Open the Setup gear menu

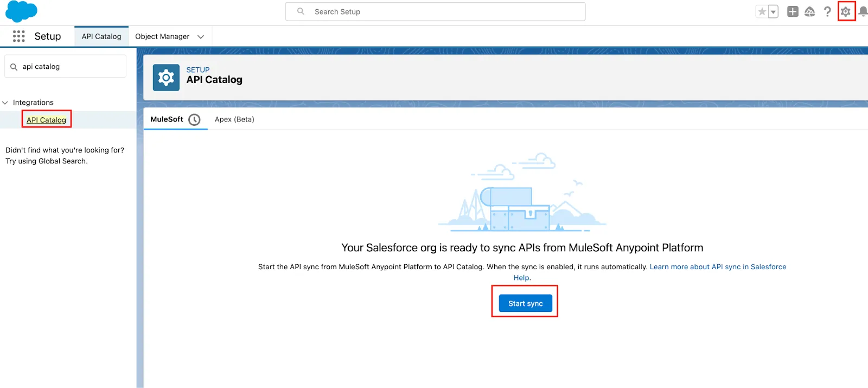(x=846, y=12)
